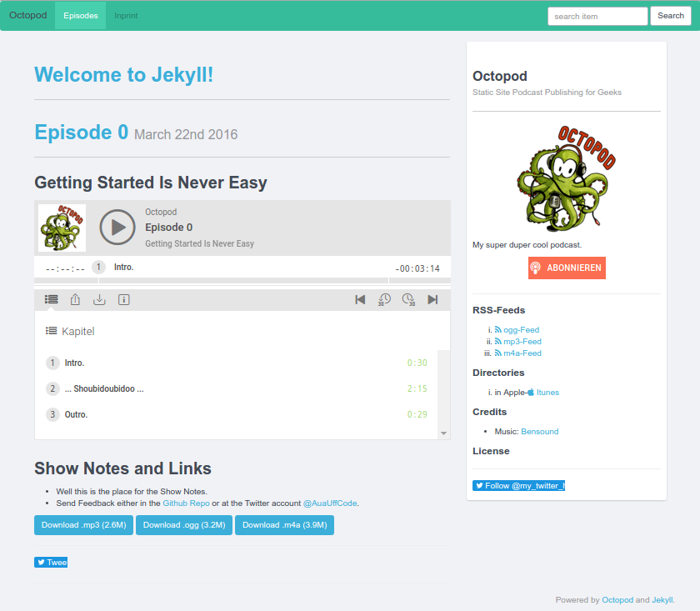This screenshot has height=611, width=700.
Task: Open the Episodes tab
Action: (x=80, y=16)
